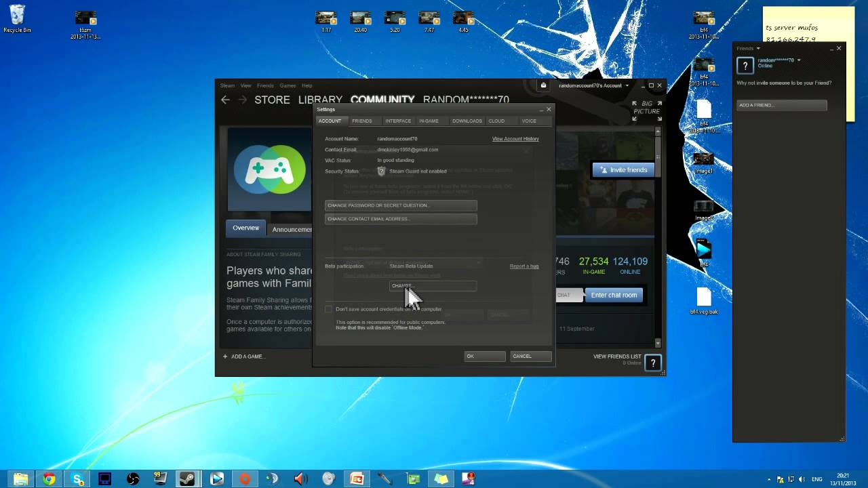This screenshot has height=488, width=868.
Task: Open the Steam inbox envelope icon
Action: [543, 85]
